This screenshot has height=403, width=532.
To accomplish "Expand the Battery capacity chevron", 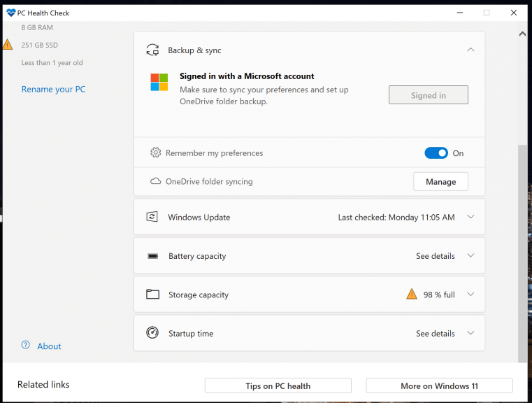I will pos(470,255).
